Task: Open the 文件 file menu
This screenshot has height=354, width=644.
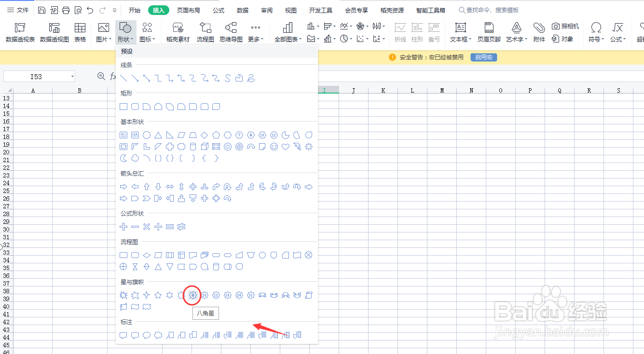Action: coord(18,10)
